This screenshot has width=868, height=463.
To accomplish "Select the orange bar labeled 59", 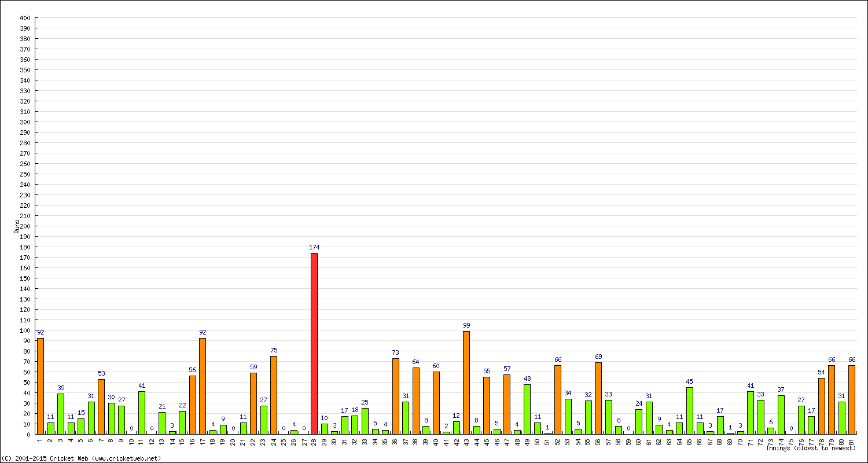I will coord(253,403).
